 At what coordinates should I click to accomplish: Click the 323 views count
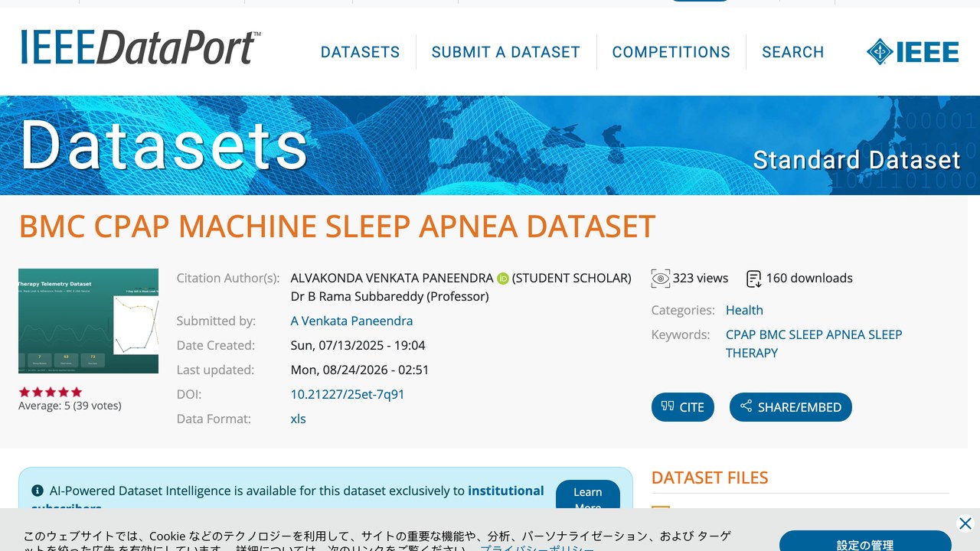click(x=701, y=279)
